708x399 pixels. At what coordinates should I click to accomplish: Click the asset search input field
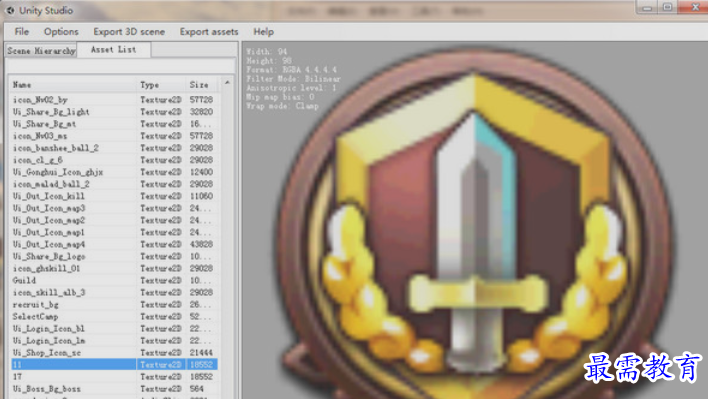click(x=121, y=66)
